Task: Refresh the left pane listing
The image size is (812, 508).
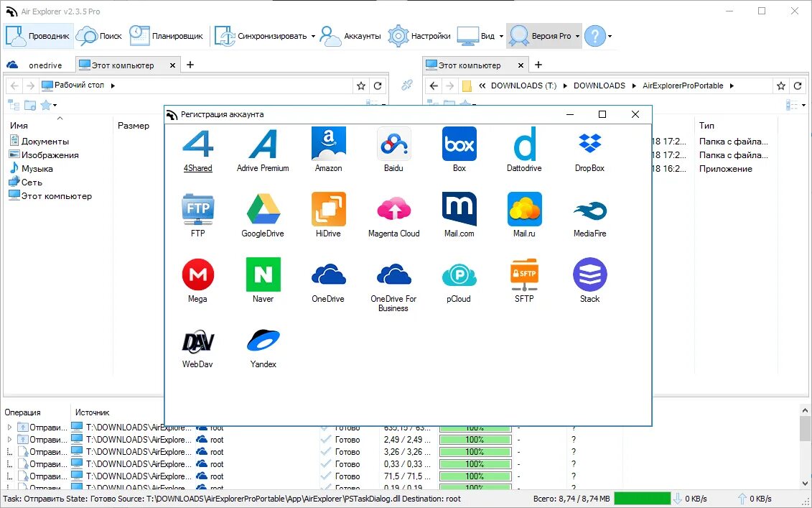Action: pyautogui.click(x=378, y=86)
